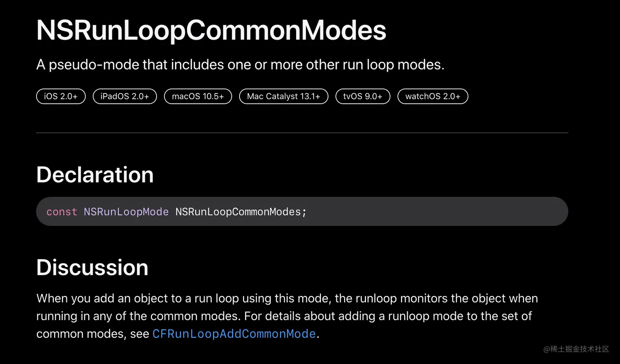Viewport: 620px width, 364px height.
Task: Click the 'common modes, see' text
Action: (x=93, y=334)
